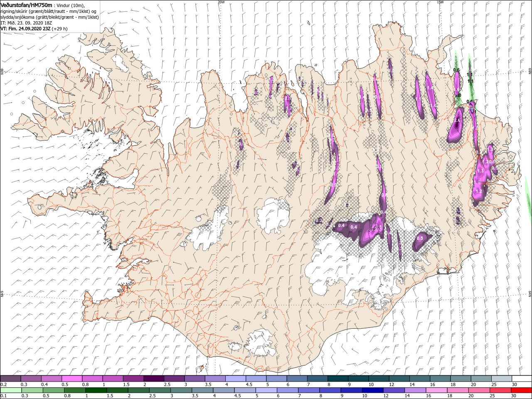The image size is (532, 399).
Task: Pick the deep navy blue 10–12 rain scale swatch
Action: 372,390
